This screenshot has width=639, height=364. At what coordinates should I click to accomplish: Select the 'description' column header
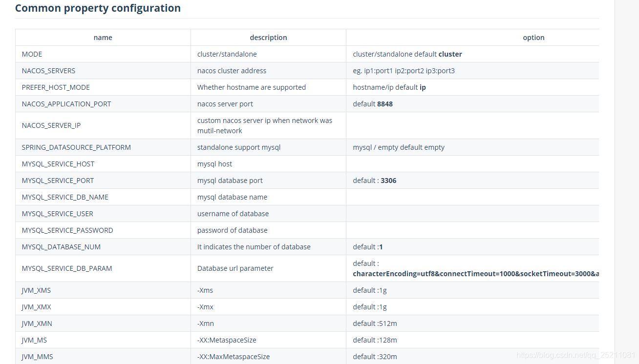(268, 38)
